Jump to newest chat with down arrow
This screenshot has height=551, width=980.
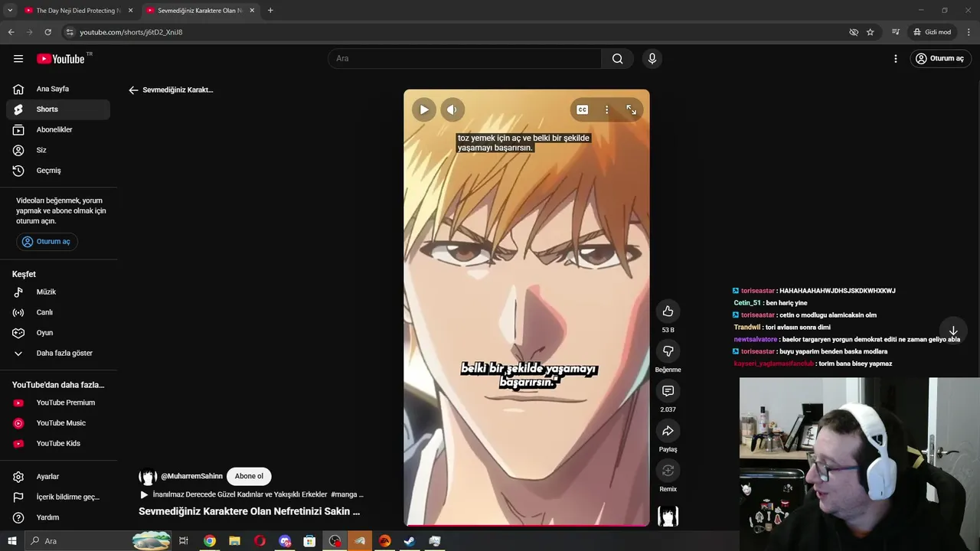click(x=953, y=331)
